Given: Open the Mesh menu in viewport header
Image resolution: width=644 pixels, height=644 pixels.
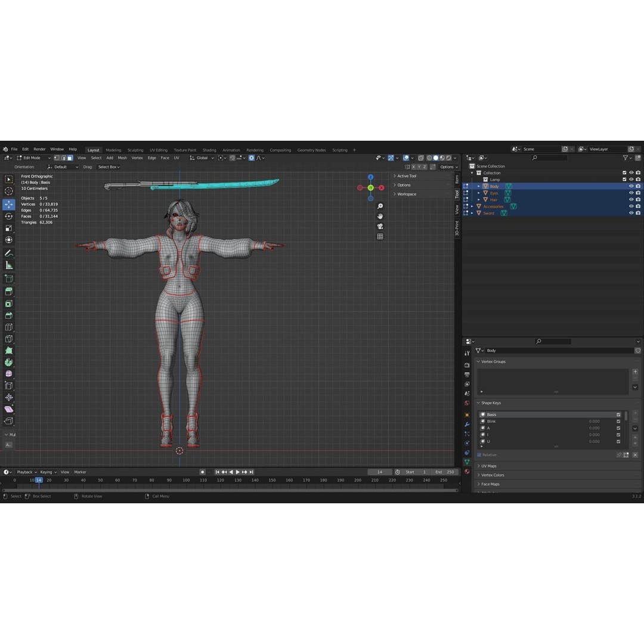Looking at the screenshot, I should click(122, 157).
